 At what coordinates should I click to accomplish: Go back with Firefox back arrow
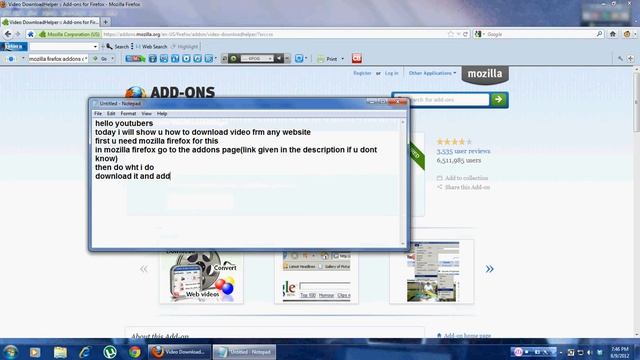click(x=8, y=34)
